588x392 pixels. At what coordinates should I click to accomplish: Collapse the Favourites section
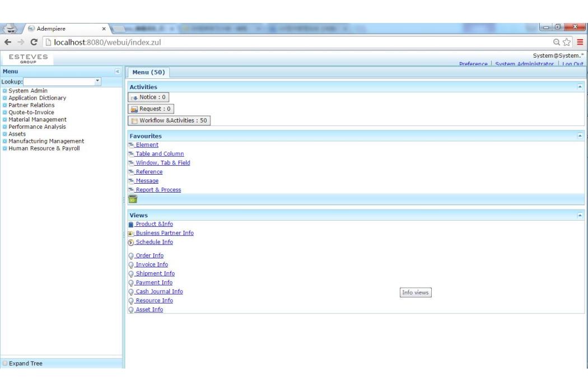tap(580, 136)
